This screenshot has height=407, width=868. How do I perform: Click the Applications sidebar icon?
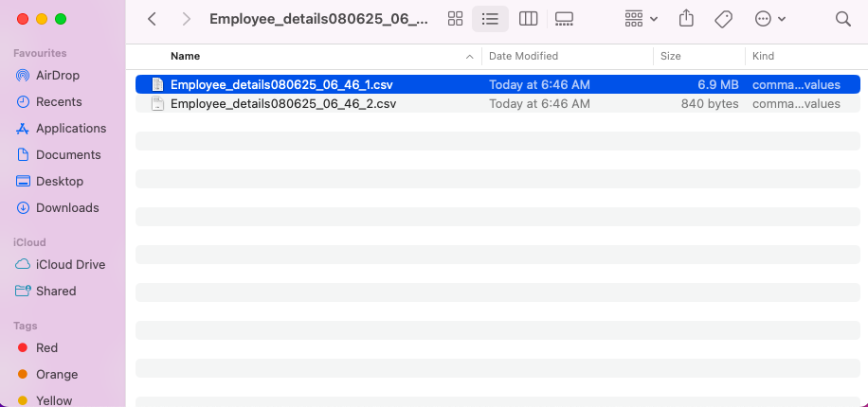click(x=23, y=129)
